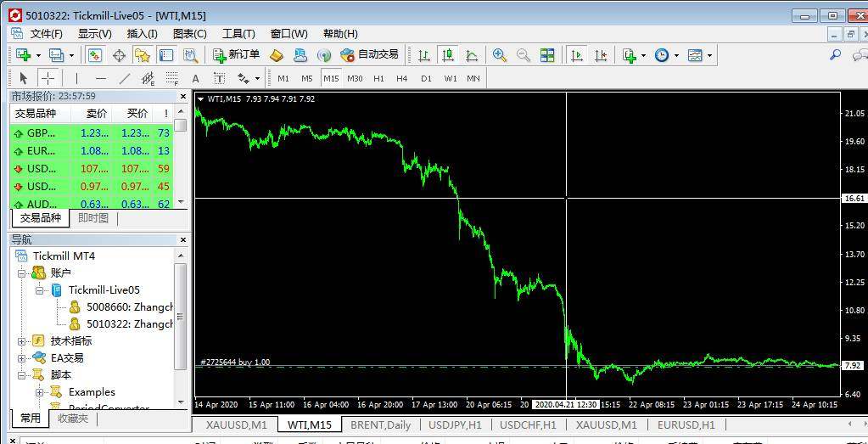Switch timeframe to D1
The image size is (868, 444).
point(426,79)
